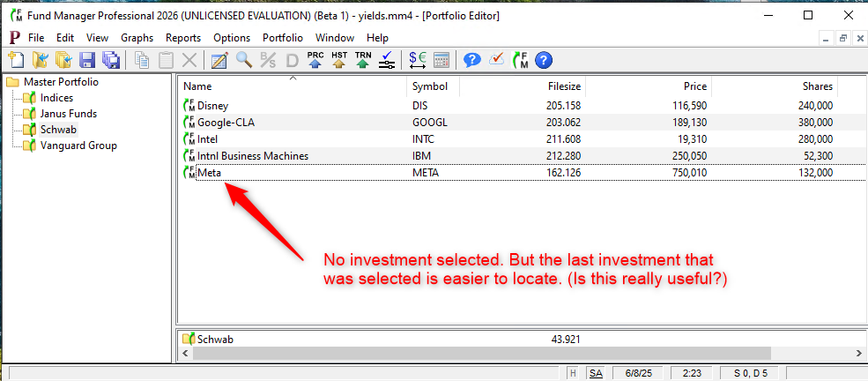Screen dimensions: 868x381
Task: Click the round blue Help icon
Action: point(545,60)
